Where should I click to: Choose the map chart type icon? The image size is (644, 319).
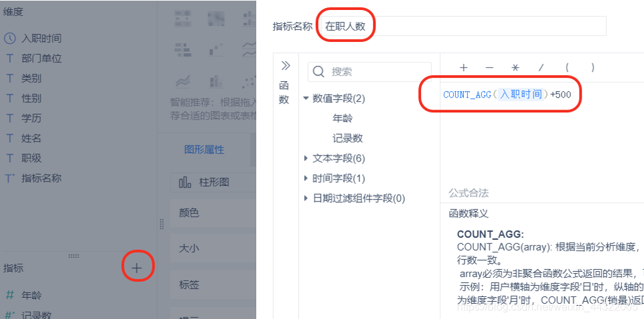coord(216,18)
